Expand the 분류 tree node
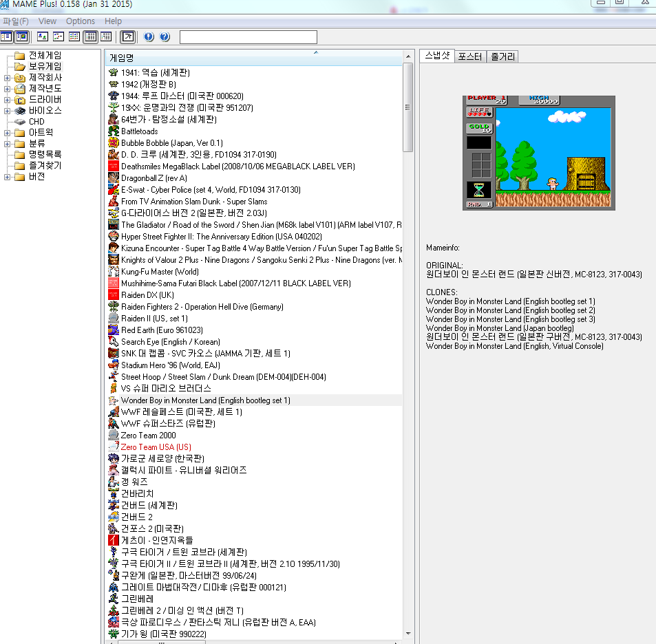The height and width of the screenshot is (644, 656). pos(7,144)
